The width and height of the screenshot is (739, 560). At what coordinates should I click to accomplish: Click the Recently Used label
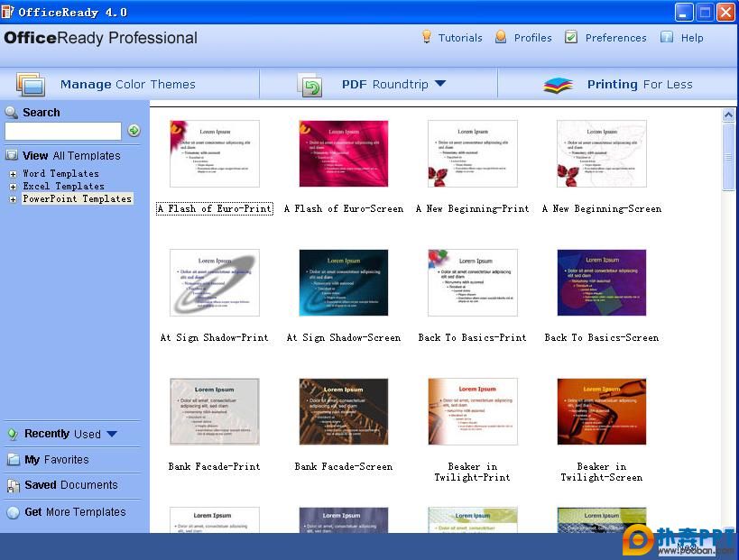62,434
